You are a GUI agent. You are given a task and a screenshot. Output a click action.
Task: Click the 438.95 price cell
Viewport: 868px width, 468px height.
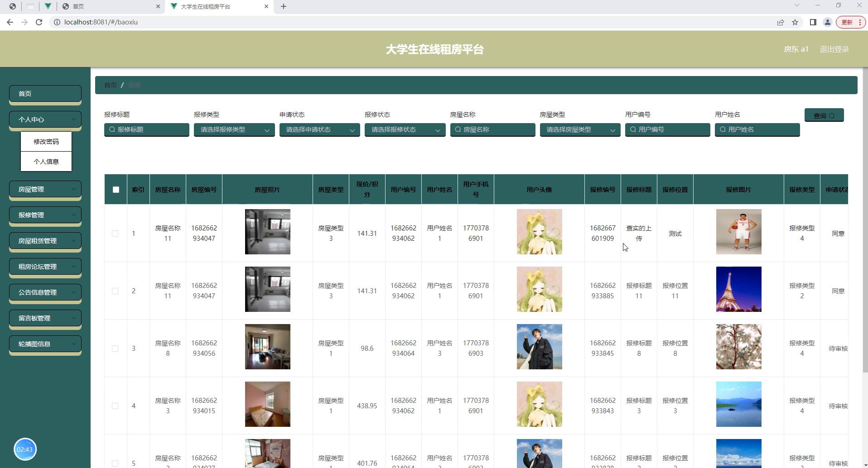click(367, 406)
